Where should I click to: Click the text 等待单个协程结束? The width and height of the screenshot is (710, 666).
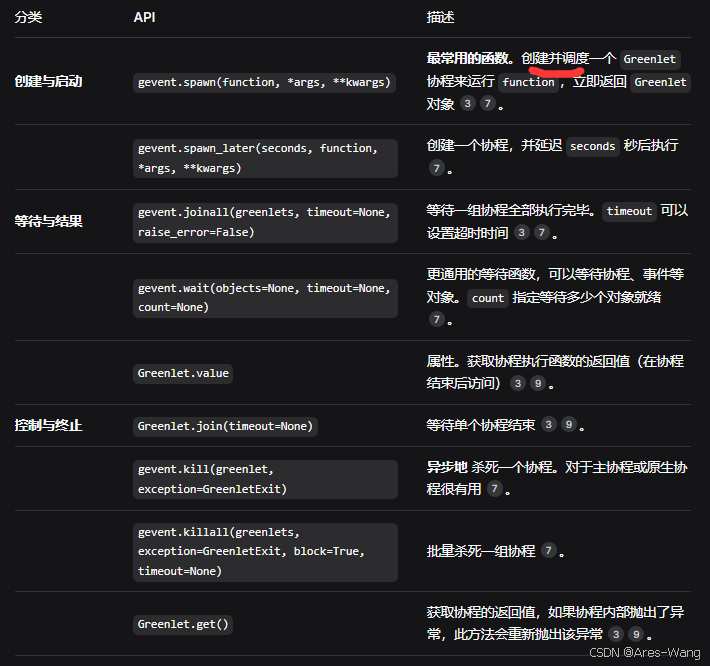pos(481,425)
